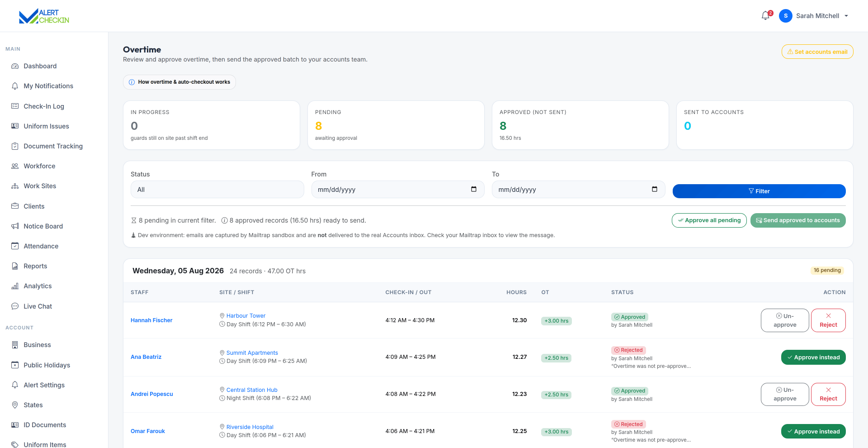Click the Analytics bar chart icon
The width and height of the screenshot is (868, 448).
(x=15, y=286)
